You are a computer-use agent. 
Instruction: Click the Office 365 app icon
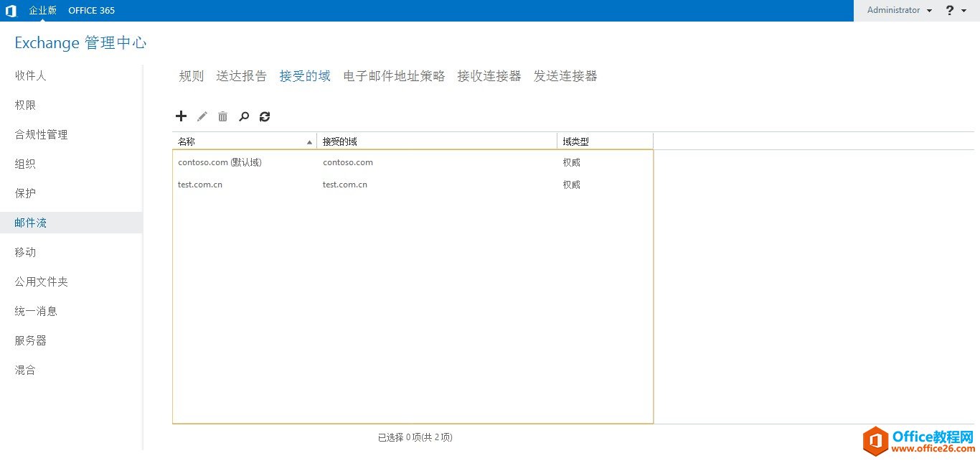click(11, 9)
